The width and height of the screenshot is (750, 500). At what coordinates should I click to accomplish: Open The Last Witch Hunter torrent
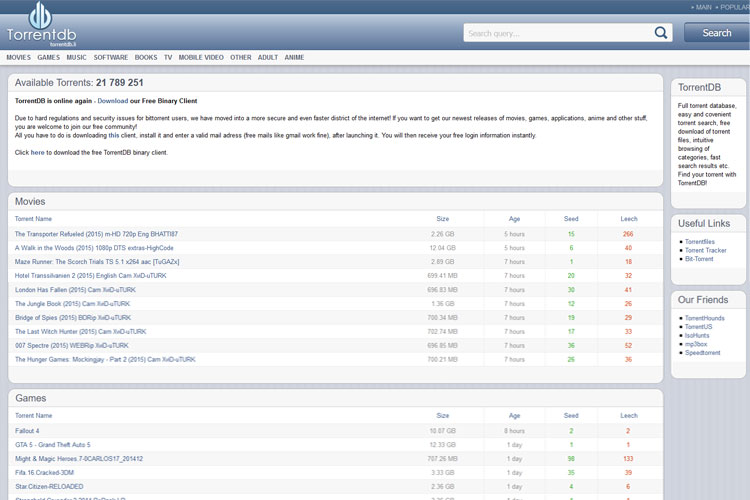pyautogui.click(x=80, y=332)
